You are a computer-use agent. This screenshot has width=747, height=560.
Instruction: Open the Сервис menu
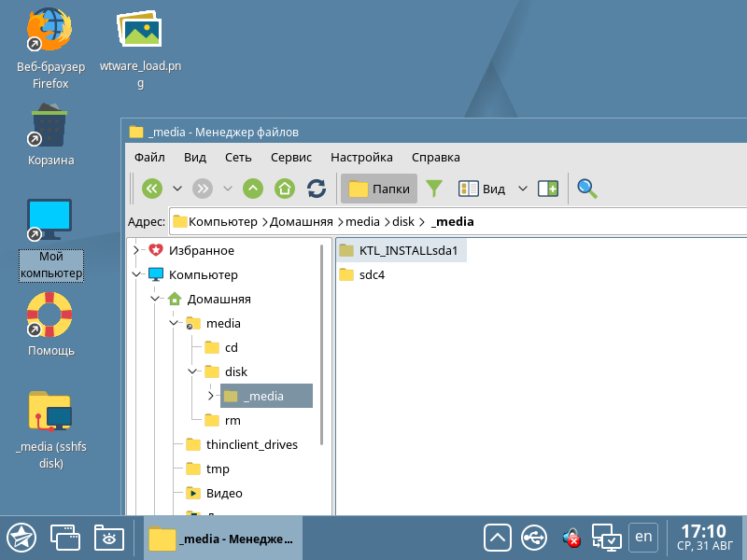(290, 157)
